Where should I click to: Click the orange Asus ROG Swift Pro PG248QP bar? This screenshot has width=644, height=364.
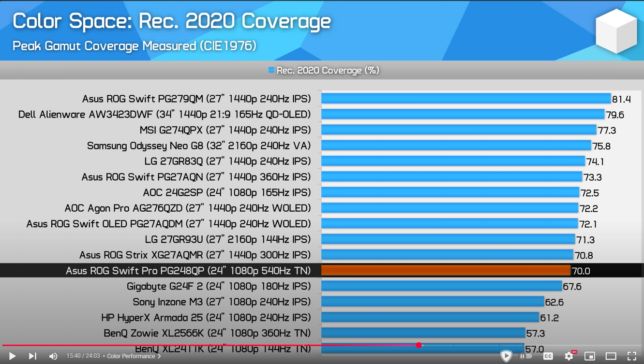point(446,270)
